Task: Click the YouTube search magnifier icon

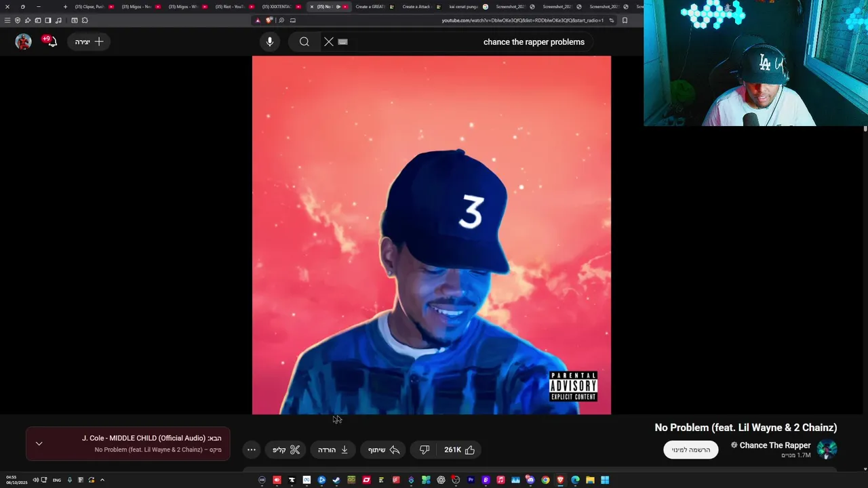Action: tap(304, 42)
